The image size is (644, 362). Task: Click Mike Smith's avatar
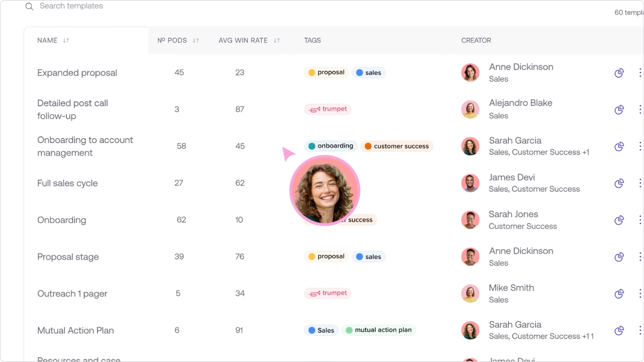click(470, 293)
